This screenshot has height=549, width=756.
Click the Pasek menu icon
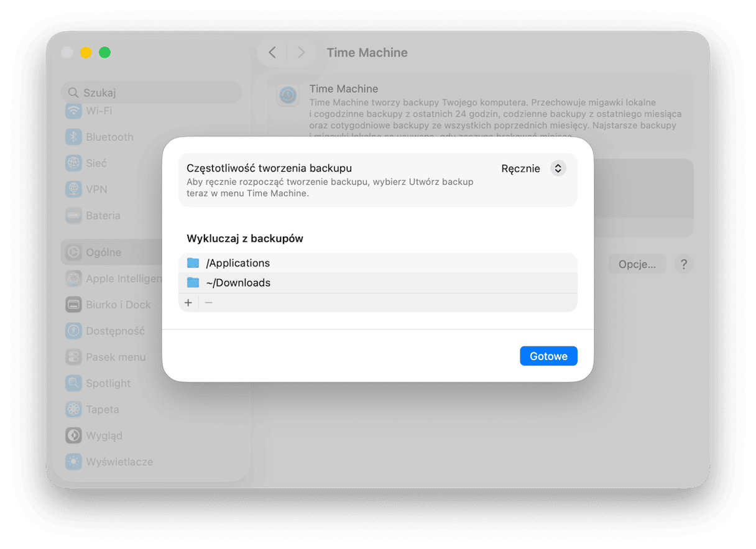[x=74, y=358]
